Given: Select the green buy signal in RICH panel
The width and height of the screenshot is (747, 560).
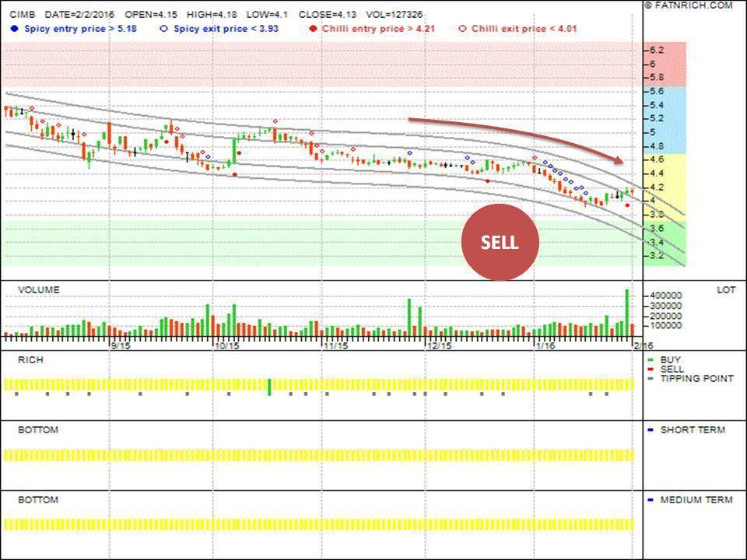Looking at the screenshot, I should [269, 386].
